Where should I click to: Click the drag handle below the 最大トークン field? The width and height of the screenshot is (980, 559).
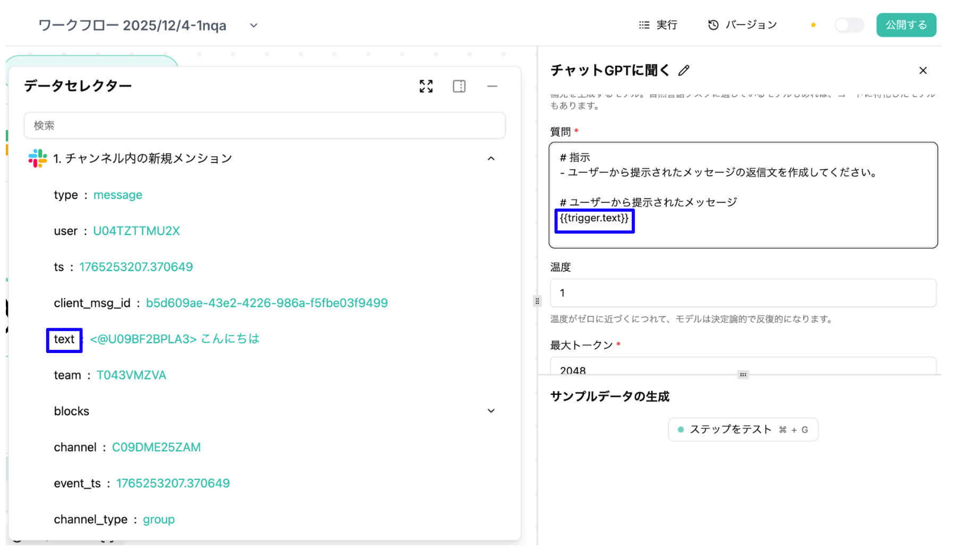(743, 374)
